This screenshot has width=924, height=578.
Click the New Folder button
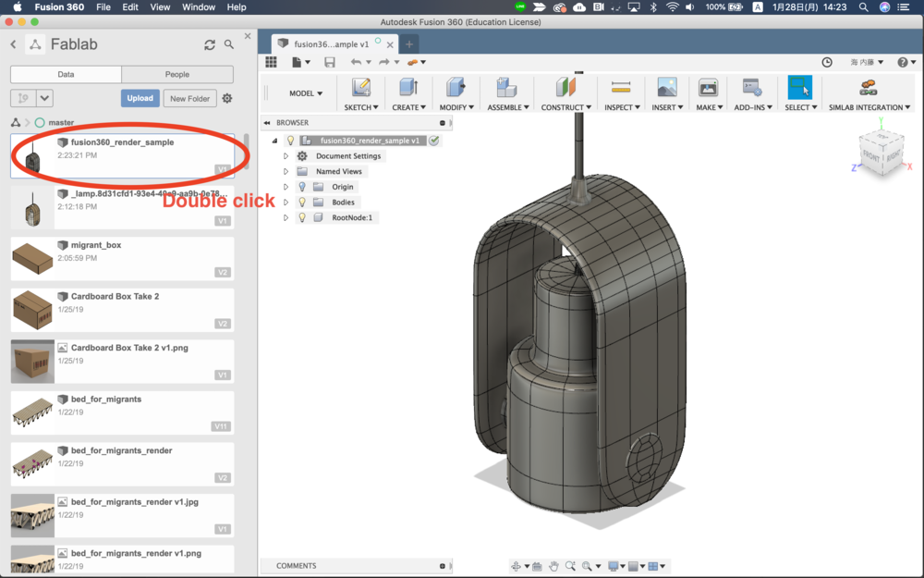point(189,98)
